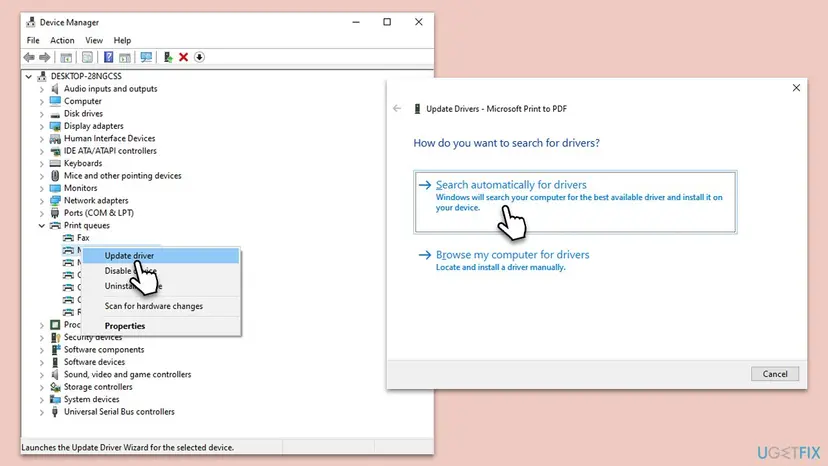
Task: Select the DESKTOP-28NGCSS computer name
Action: point(86,76)
